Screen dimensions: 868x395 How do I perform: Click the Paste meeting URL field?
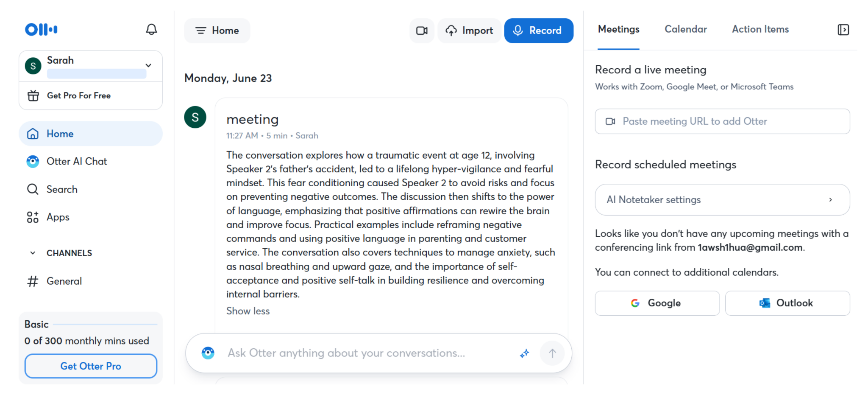[722, 121]
